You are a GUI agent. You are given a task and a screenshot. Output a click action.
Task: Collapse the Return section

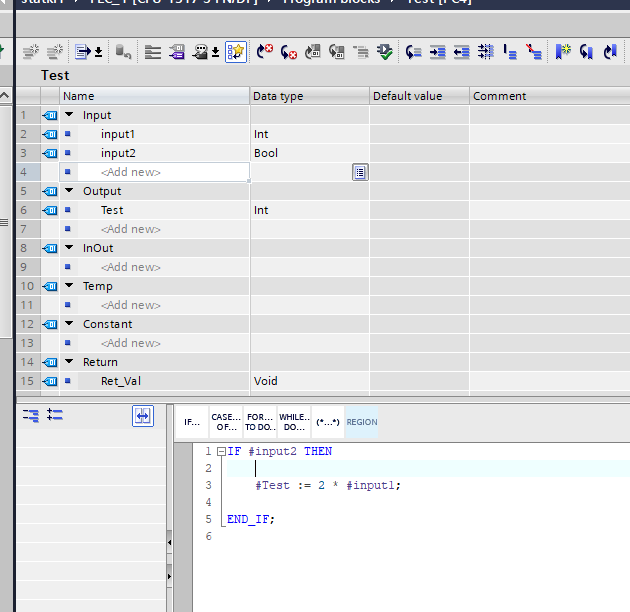coord(69,362)
